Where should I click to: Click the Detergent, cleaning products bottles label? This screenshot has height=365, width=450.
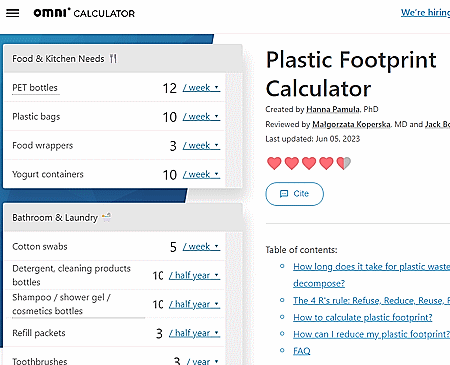click(x=71, y=275)
